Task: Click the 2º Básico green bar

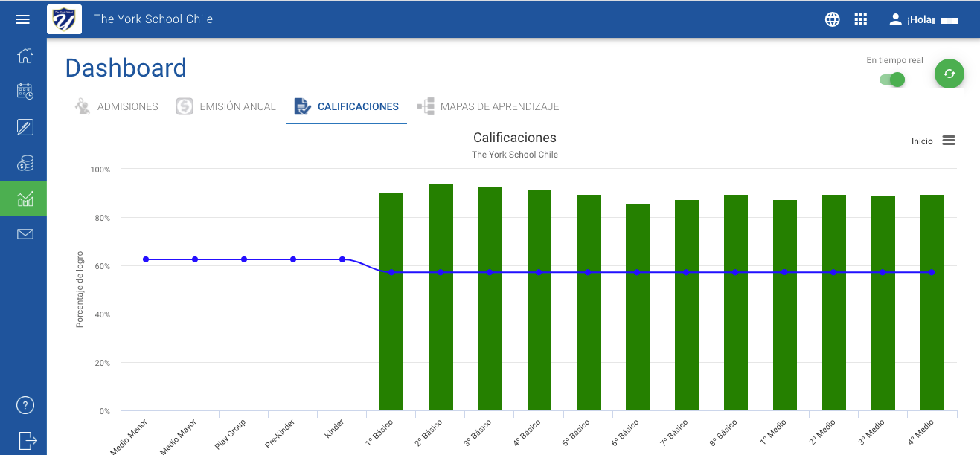Action: (x=441, y=297)
